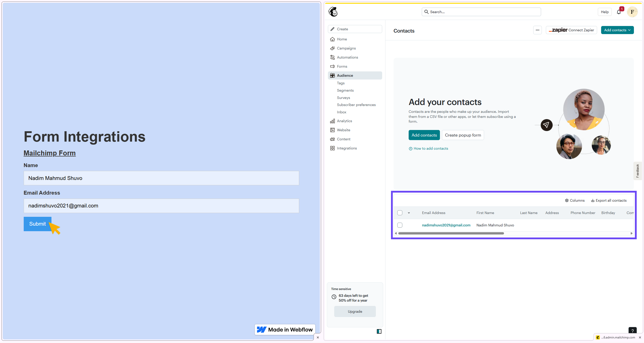This screenshot has width=644, height=343.
Task: Open the Segments submenu item
Action: coord(345,90)
